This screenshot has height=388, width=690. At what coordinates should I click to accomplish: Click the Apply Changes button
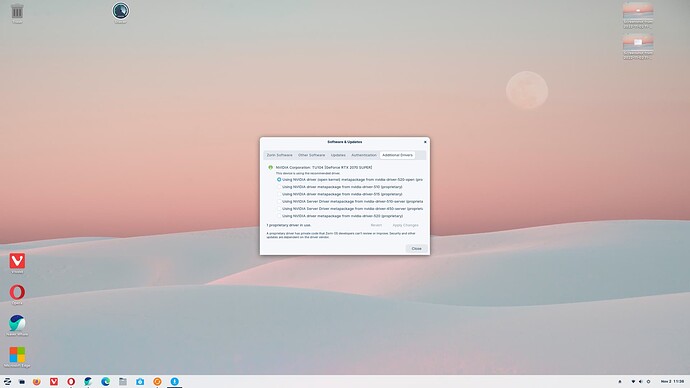coord(405,225)
